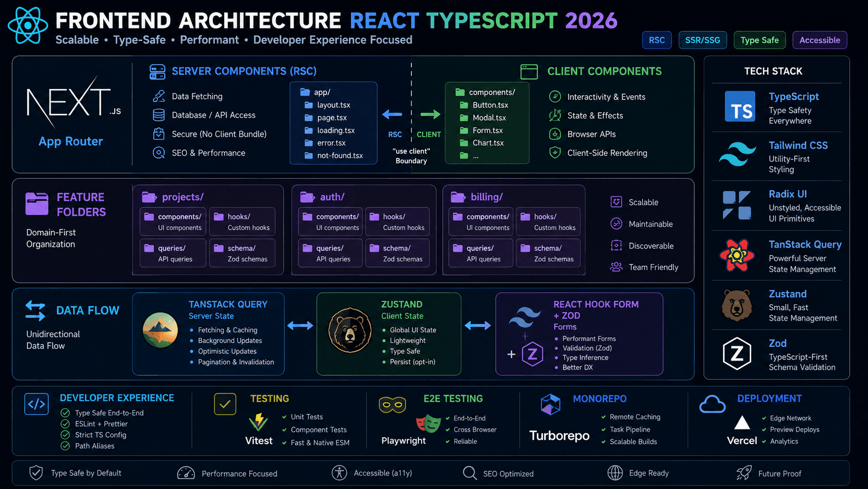Open the schema/ card under auth/

click(398, 253)
